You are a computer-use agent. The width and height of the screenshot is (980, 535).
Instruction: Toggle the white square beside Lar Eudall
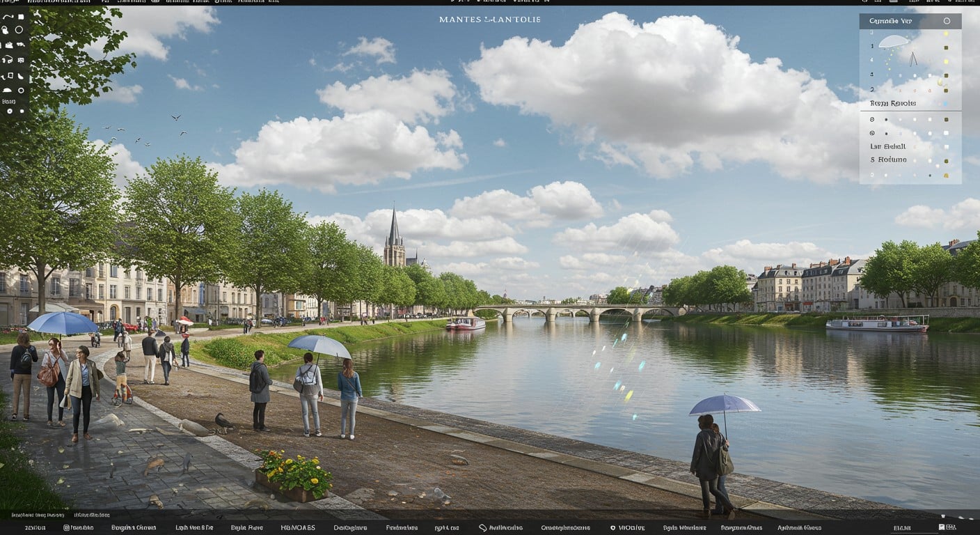click(x=946, y=147)
